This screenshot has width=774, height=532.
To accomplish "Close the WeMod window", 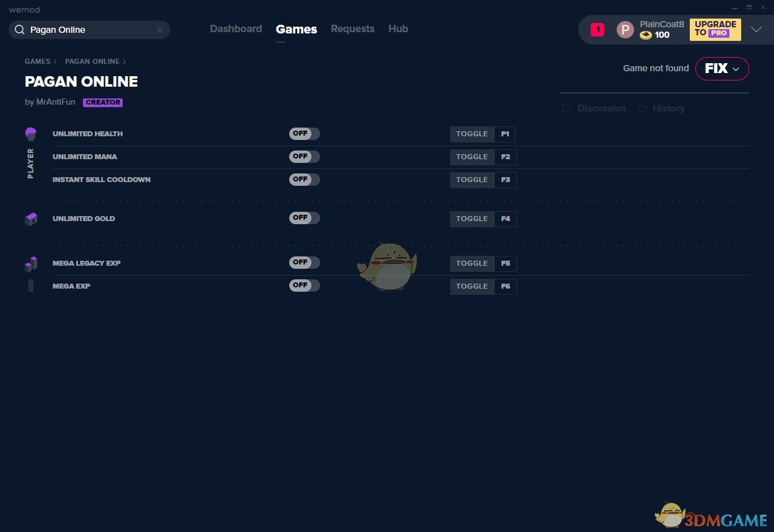I will coord(763,7).
